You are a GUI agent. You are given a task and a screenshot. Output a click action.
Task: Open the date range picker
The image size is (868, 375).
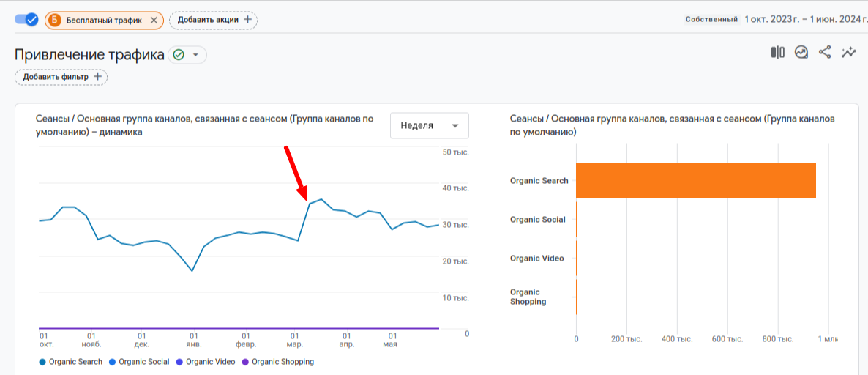[804, 20]
